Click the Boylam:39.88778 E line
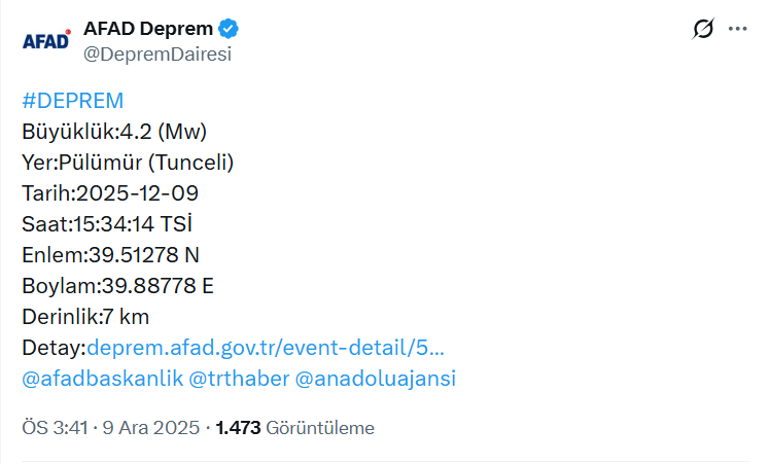770x464 pixels. pos(118,286)
